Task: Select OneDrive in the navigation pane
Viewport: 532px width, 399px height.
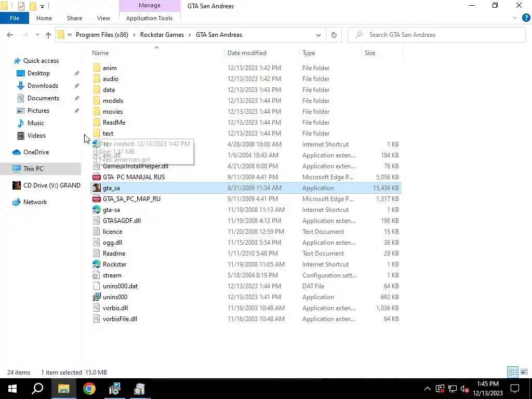Action: click(x=36, y=152)
